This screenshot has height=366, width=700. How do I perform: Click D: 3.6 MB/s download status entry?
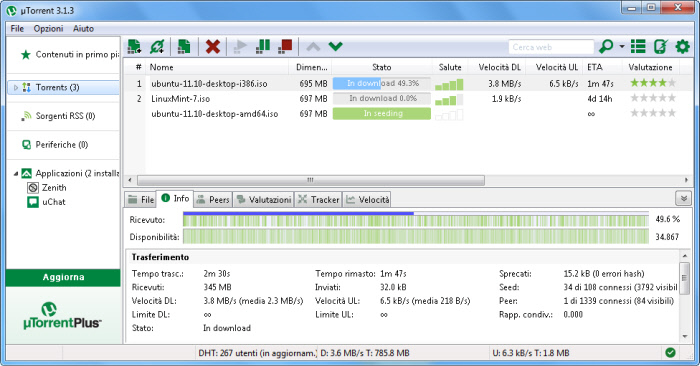click(x=365, y=353)
